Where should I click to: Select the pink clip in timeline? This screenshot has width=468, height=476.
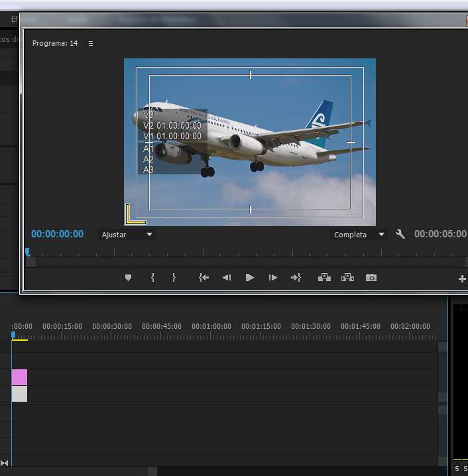[x=19, y=377]
